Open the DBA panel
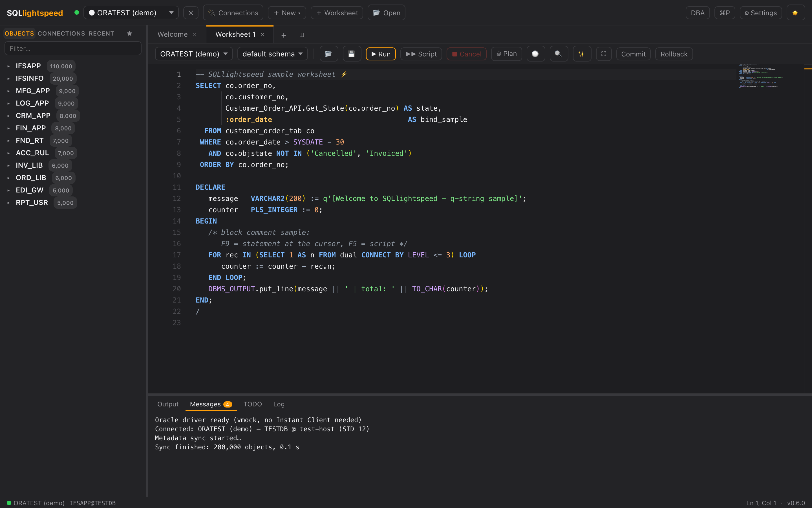The height and width of the screenshot is (508, 812). [x=698, y=13]
